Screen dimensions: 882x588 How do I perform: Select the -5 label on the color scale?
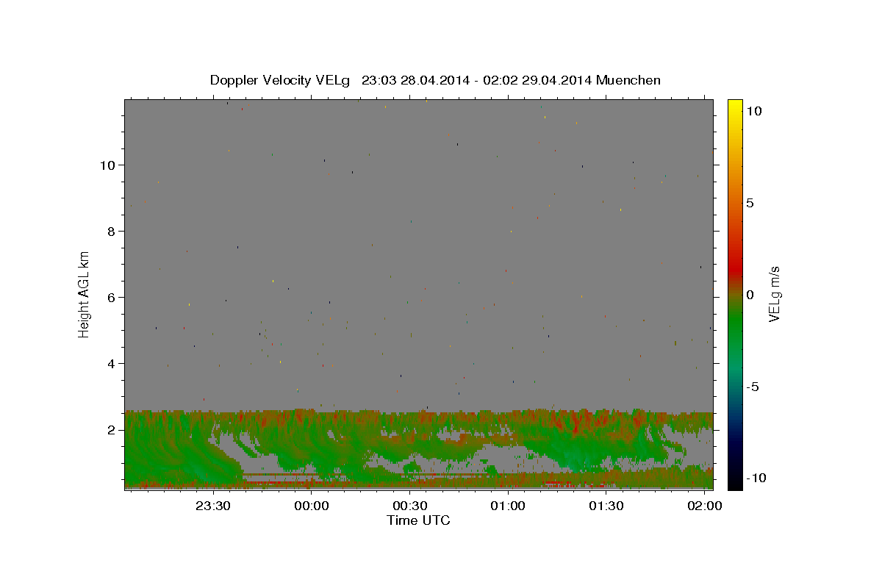coord(755,387)
